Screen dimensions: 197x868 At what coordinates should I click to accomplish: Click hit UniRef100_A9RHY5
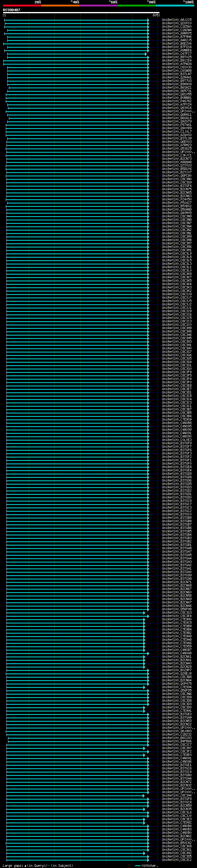click(176, 33)
